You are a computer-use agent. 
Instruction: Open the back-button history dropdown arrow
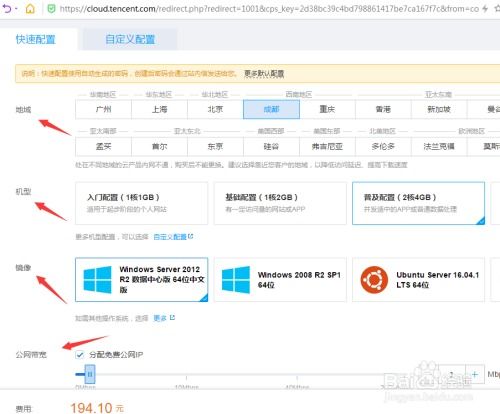point(16,8)
